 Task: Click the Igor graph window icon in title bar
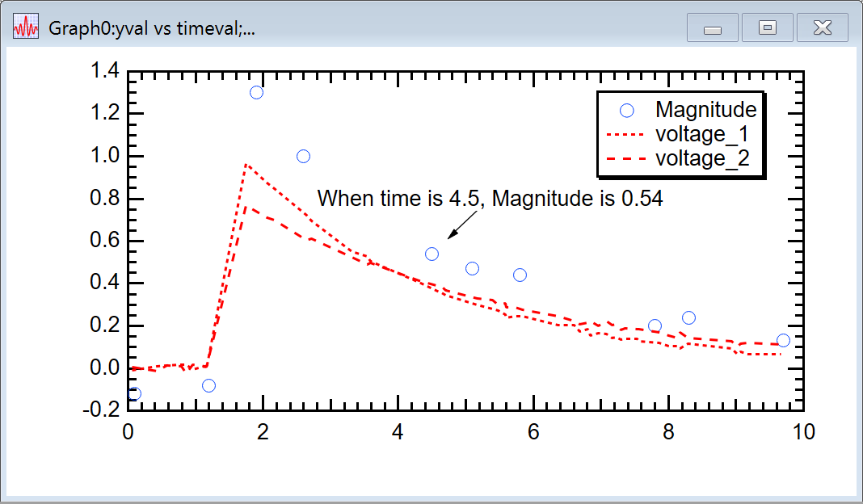(26, 28)
